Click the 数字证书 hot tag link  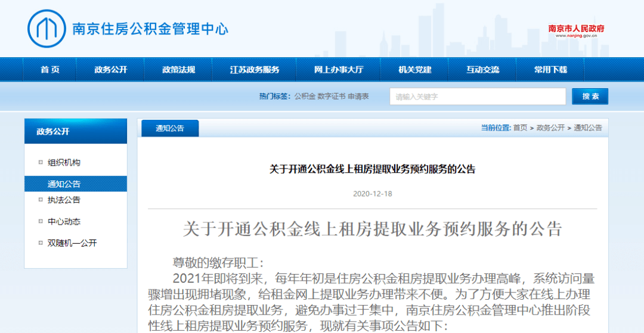tap(332, 97)
